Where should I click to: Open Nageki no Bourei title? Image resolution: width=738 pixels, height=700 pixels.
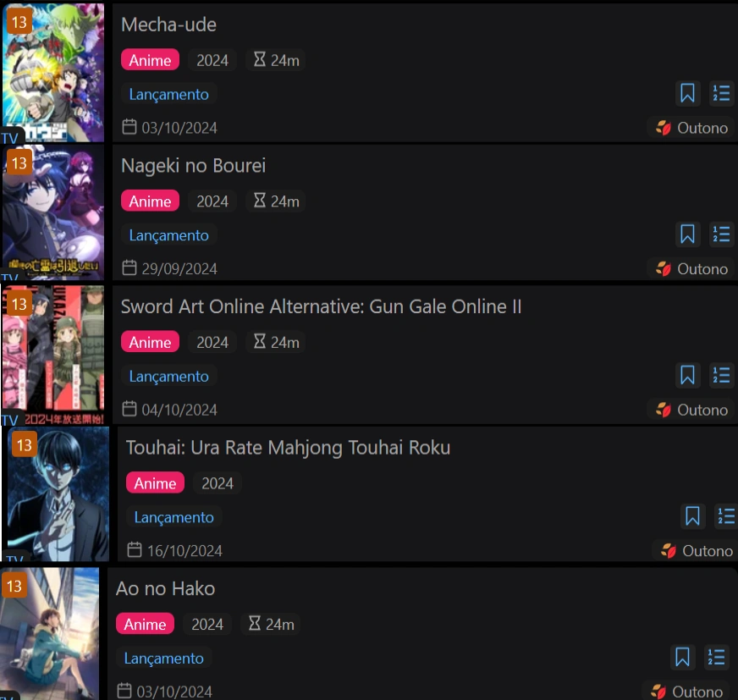pyautogui.click(x=194, y=166)
